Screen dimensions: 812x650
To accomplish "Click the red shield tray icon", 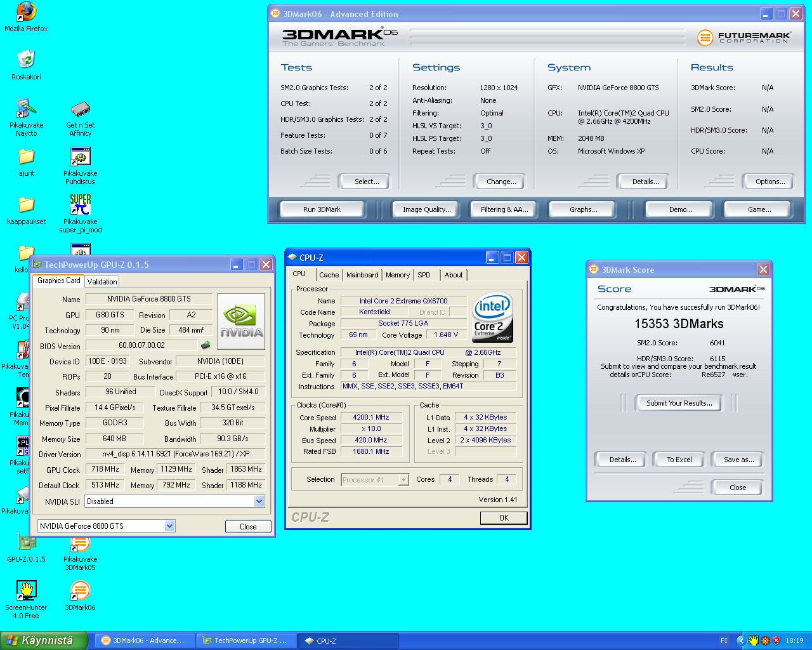I will click(x=776, y=640).
